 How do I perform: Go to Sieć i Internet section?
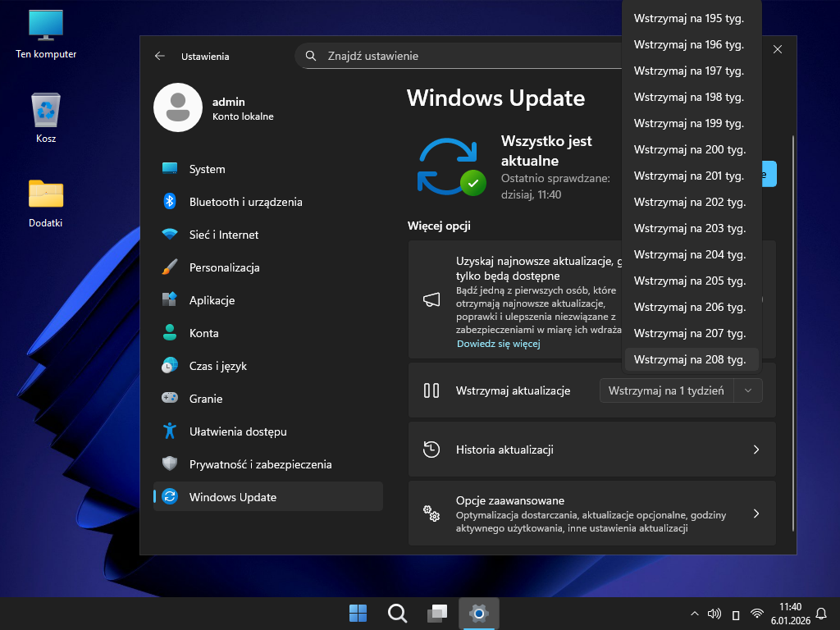[223, 235]
